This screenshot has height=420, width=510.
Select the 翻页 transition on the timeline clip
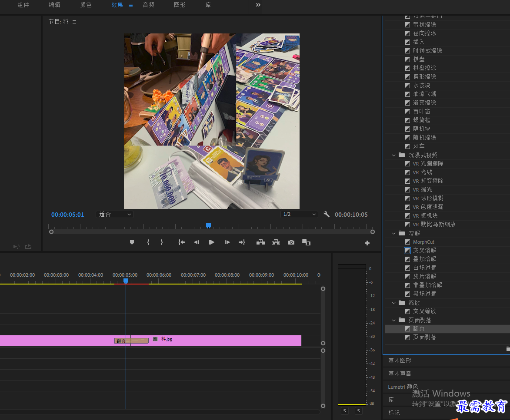(x=131, y=341)
